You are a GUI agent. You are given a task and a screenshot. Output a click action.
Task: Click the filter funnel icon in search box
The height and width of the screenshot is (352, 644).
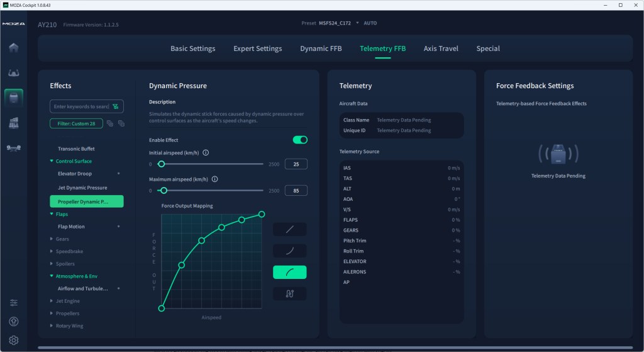116,106
